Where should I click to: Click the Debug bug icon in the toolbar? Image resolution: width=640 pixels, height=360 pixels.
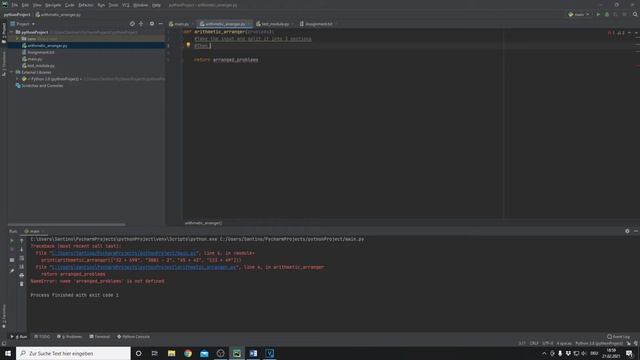click(x=607, y=14)
